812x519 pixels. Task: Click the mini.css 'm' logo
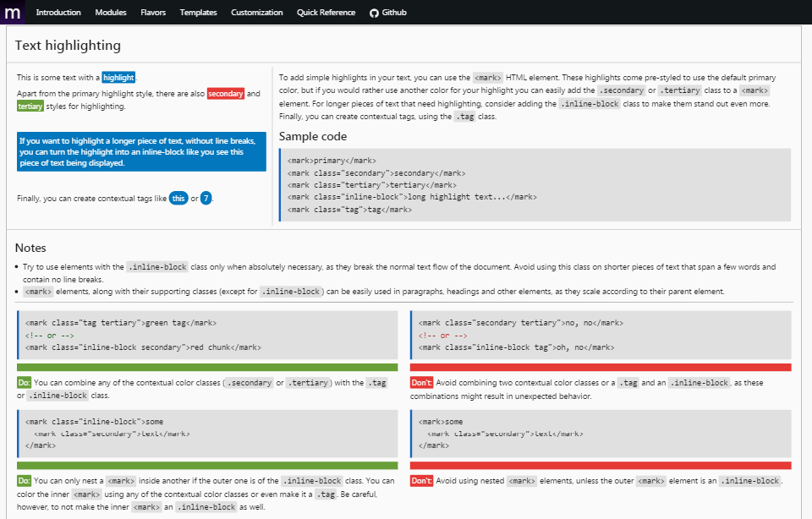click(13, 12)
